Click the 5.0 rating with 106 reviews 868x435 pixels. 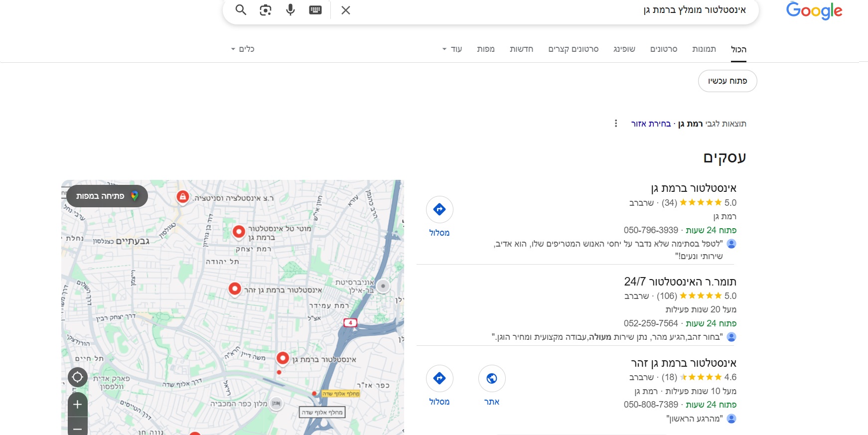(x=697, y=296)
